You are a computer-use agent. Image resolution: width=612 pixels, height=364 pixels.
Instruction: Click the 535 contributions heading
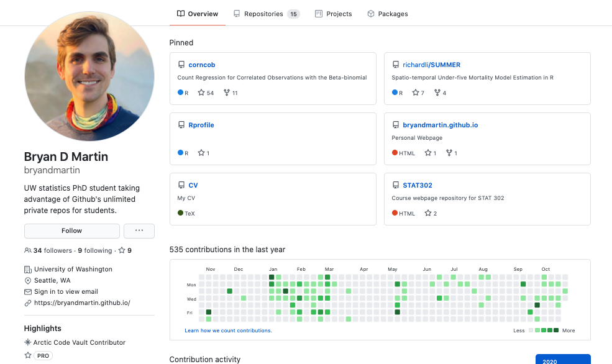[x=227, y=250]
